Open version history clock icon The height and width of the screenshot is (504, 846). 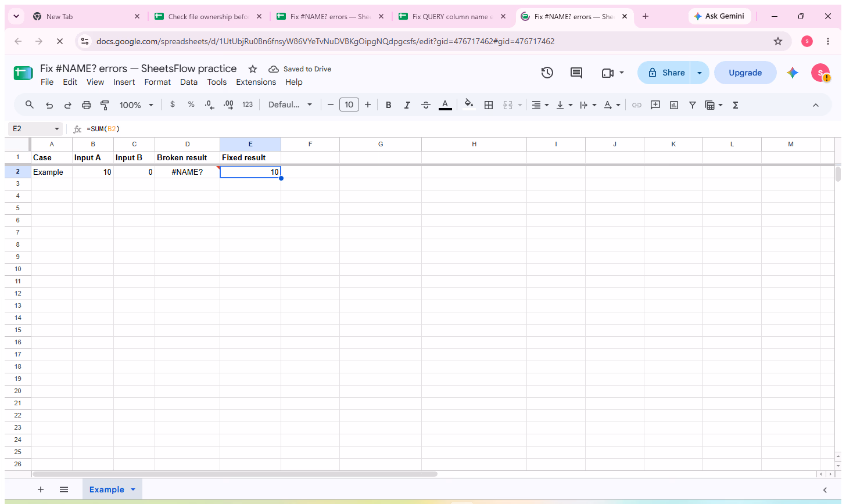pyautogui.click(x=547, y=73)
